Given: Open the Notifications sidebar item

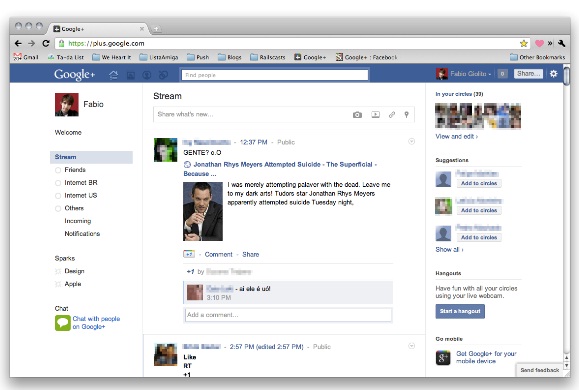Looking at the screenshot, I should (82, 234).
